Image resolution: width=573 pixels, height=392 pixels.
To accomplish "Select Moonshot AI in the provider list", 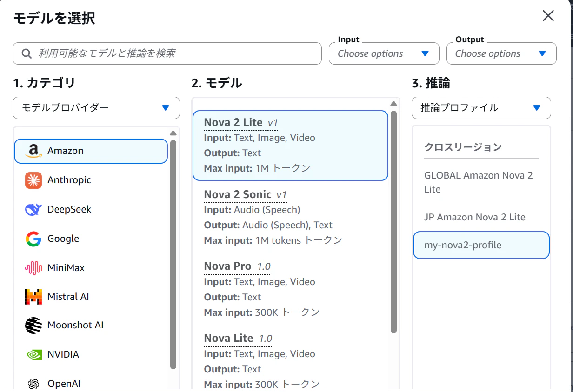I will pos(91,326).
